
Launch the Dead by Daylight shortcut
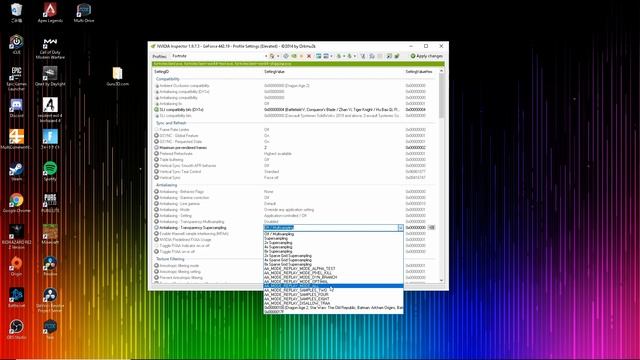click(50, 76)
